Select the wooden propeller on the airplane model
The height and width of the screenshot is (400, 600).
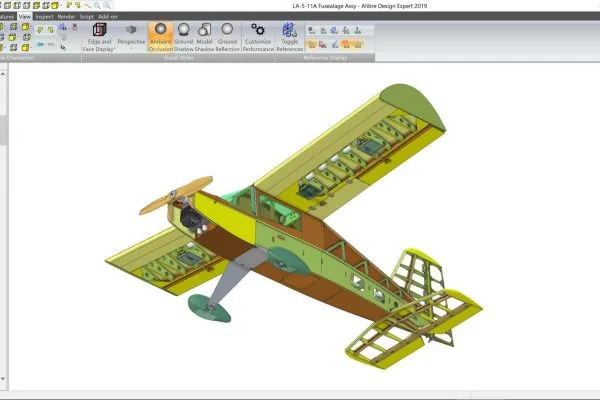tap(176, 195)
